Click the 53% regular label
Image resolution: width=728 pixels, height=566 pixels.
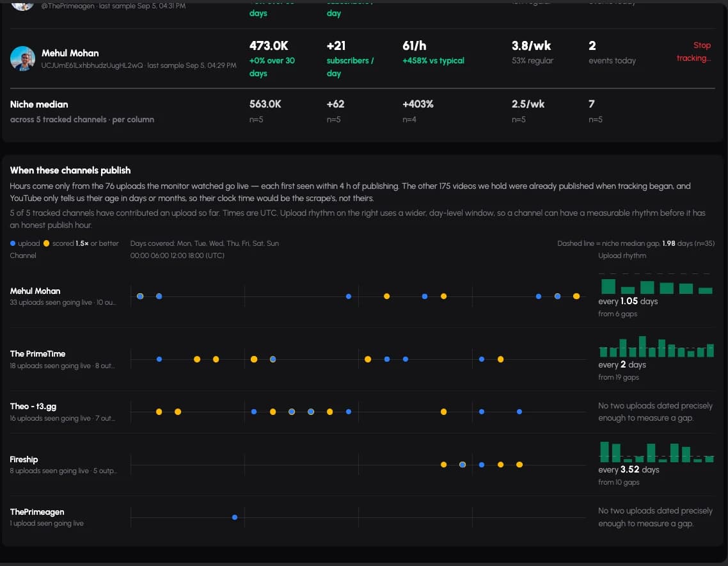(532, 60)
